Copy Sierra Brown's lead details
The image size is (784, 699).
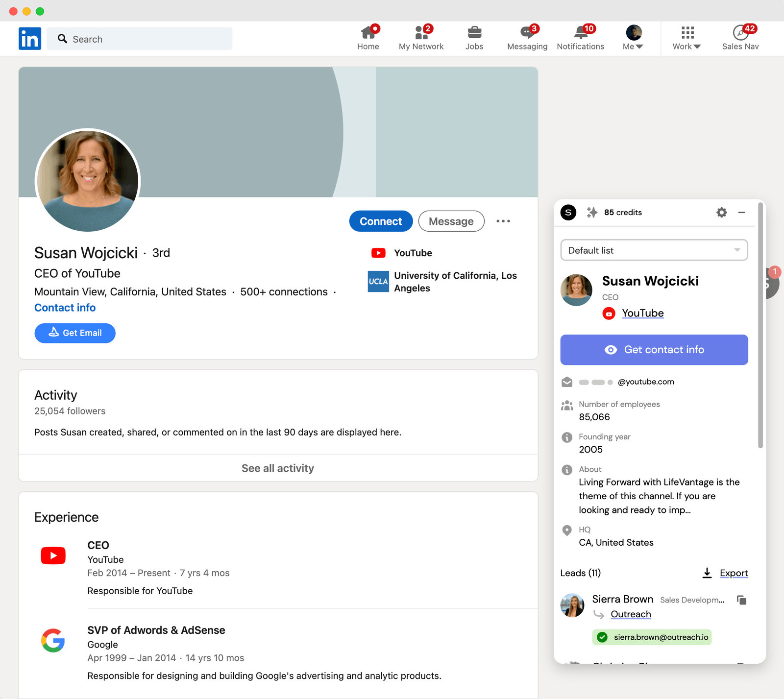742,600
